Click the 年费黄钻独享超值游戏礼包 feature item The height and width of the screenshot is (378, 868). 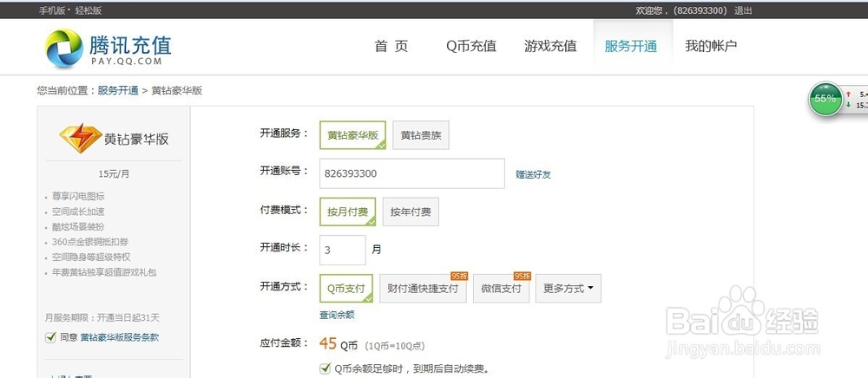(x=105, y=272)
